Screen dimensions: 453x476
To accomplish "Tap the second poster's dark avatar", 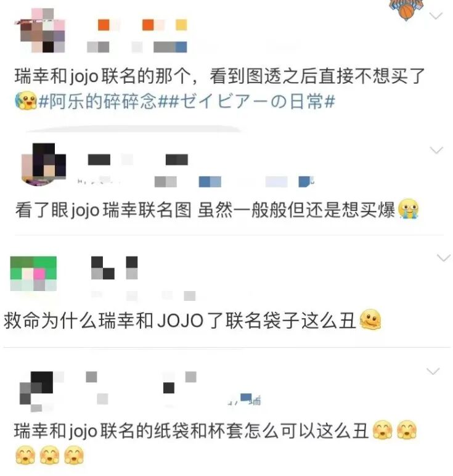I will 43,164.
